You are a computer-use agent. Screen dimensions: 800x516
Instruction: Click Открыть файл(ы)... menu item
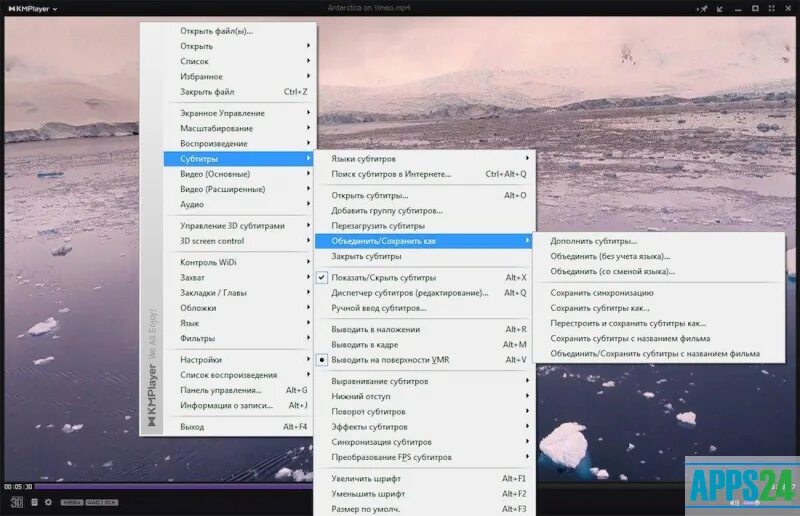tap(239, 31)
